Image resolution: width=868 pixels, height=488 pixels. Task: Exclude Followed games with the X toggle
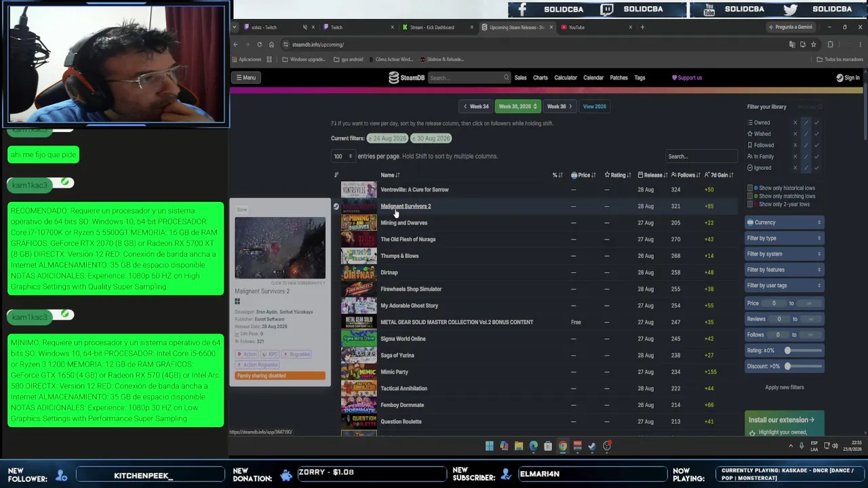795,145
